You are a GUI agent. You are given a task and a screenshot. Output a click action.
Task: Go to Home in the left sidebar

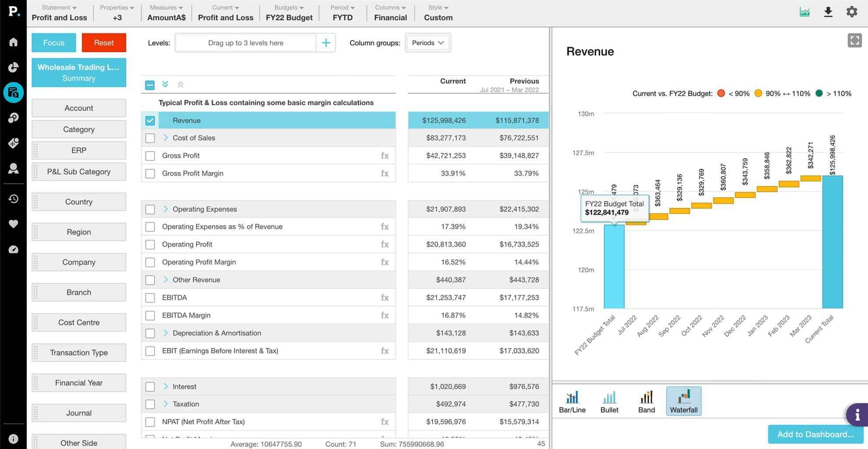(x=13, y=42)
